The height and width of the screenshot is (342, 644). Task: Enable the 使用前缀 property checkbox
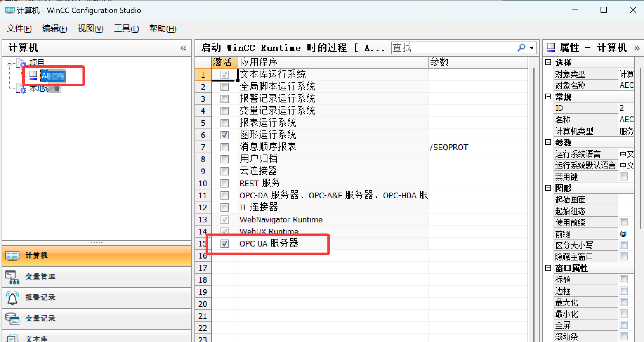tap(624, 222)
